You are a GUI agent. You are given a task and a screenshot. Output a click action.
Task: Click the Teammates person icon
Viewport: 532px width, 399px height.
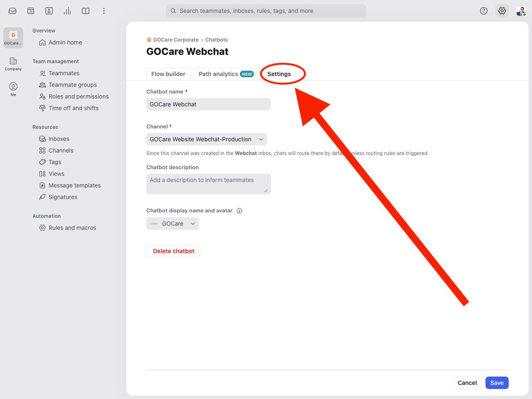(x=42, y=73)
